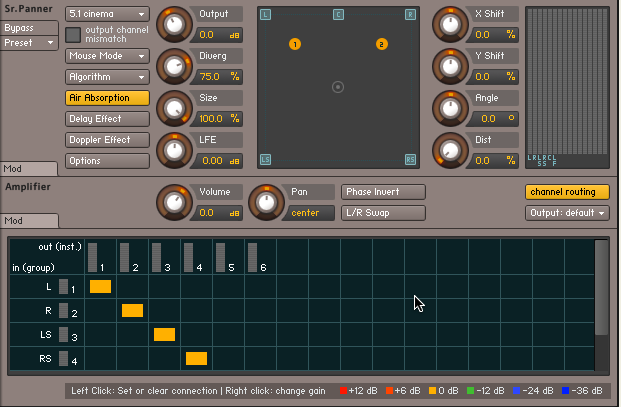621x407 pixels.
Task: Select the C speaker icon in surround field
Action: [338, 15]
